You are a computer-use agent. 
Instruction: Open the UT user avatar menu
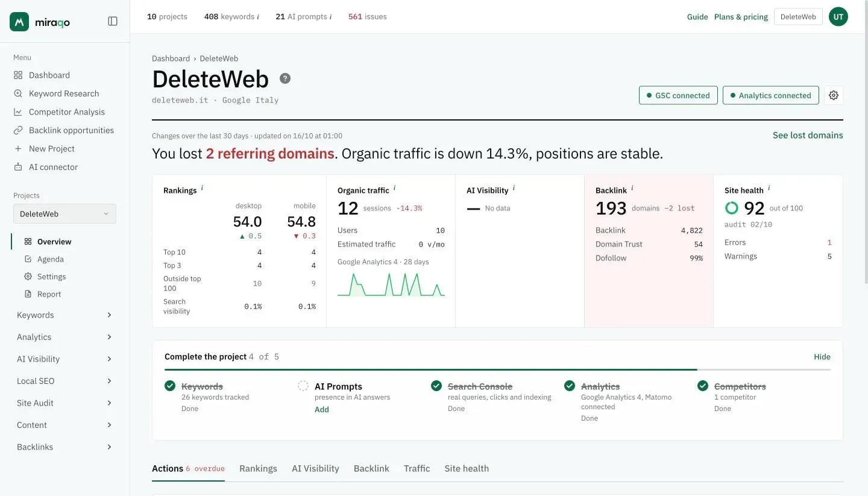[838, 17]
